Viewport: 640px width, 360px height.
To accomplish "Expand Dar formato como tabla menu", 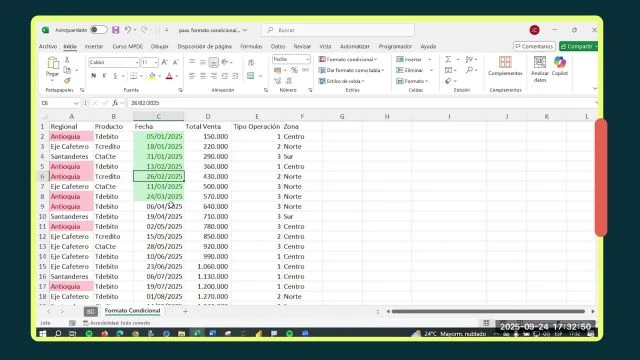I will pyautogui.click(x=351, y=70).
